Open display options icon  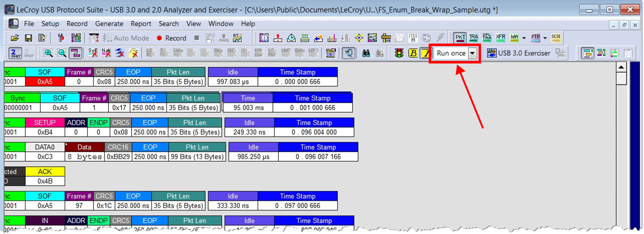pyautogui.click(x=76, y=38)
